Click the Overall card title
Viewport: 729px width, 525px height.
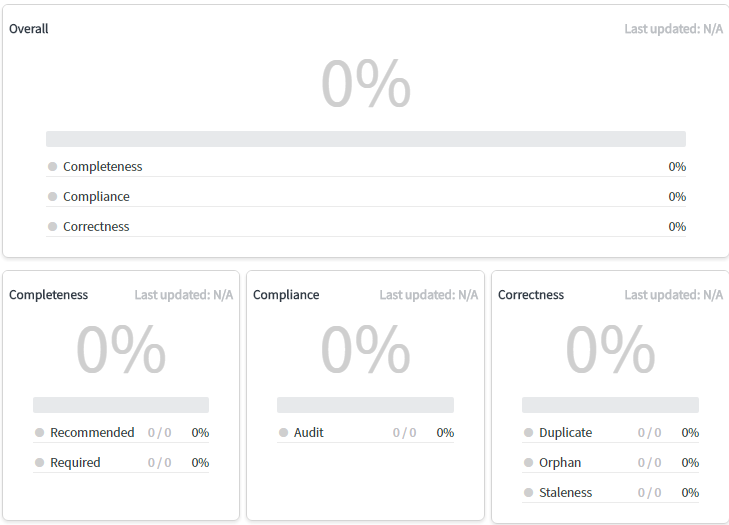[29, 29]
